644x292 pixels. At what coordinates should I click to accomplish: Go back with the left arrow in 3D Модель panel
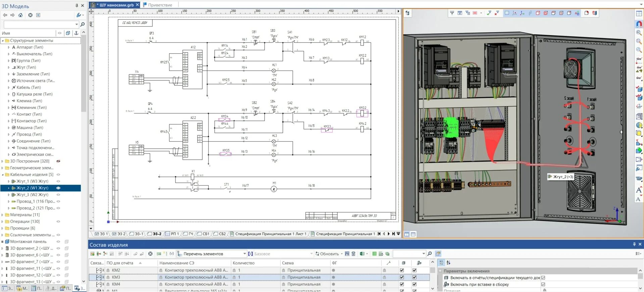click(5, 15)
